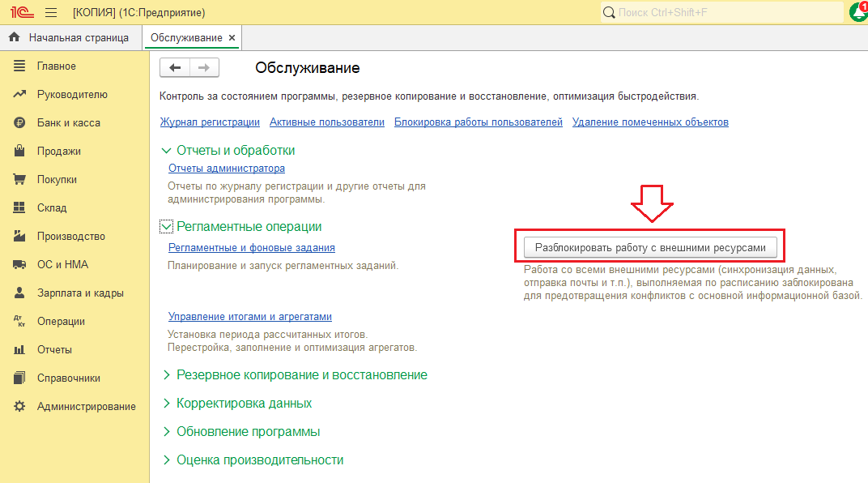Viewport: 868px width, 483px height.
Task: Open the Покупки section
Action: [57, 179]
